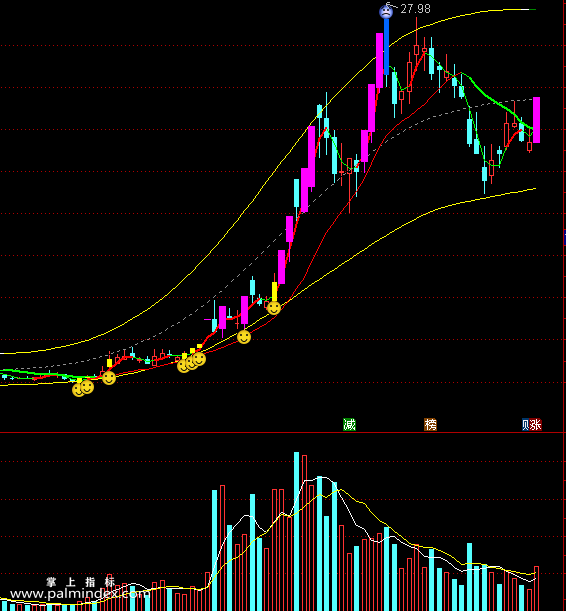Click the tallest cyan volume bar
The image size is (566, 611).
coord(296,532)
